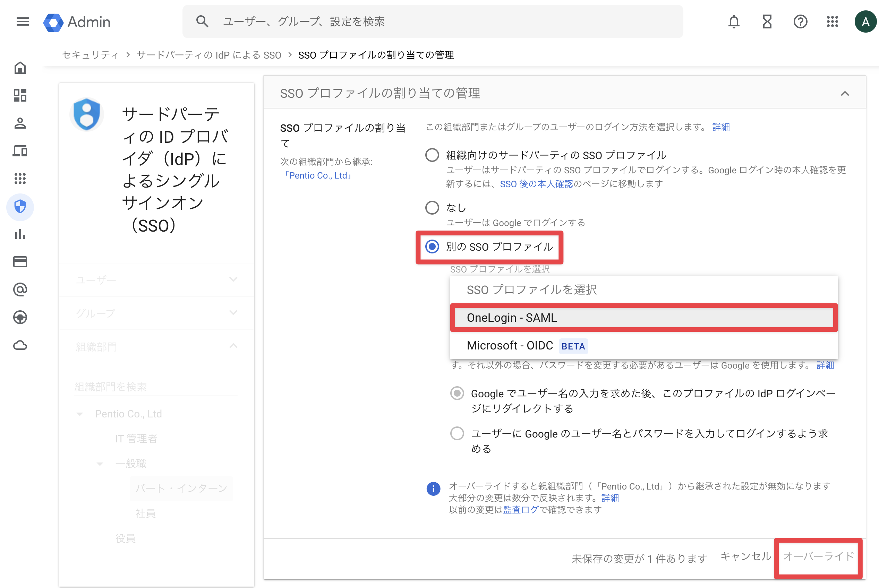This screenshot has height=588, width=879.
Task: Open the main hamburger menu
Action: coord(23,22)
